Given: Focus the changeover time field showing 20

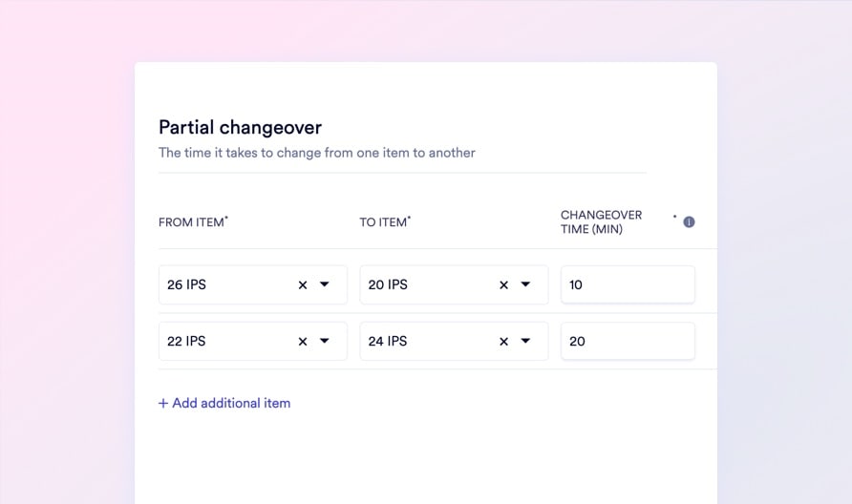Looking at the screenshot, I should 628,341.
